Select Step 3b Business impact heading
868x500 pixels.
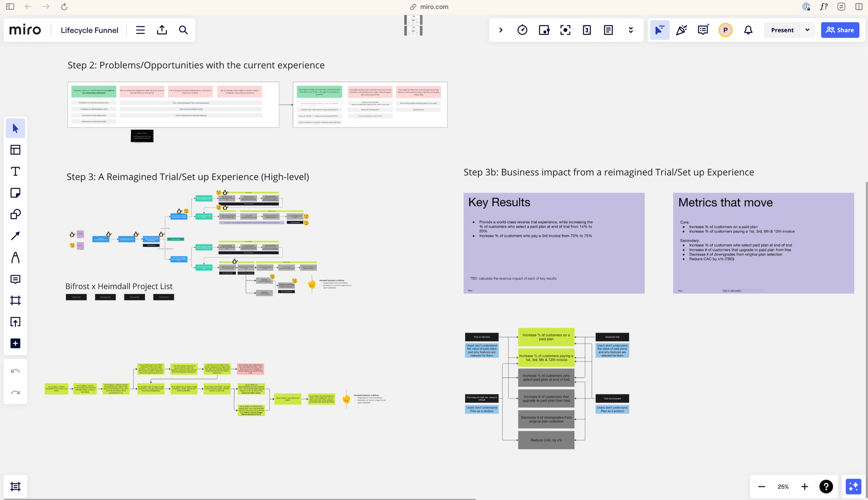click(x=609, y=172)
